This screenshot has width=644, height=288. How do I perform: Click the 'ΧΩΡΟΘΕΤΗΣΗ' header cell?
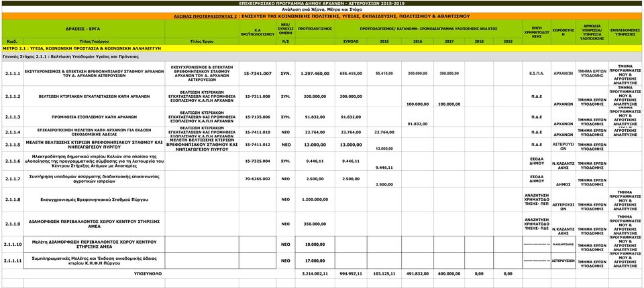[x=563, y=32]
